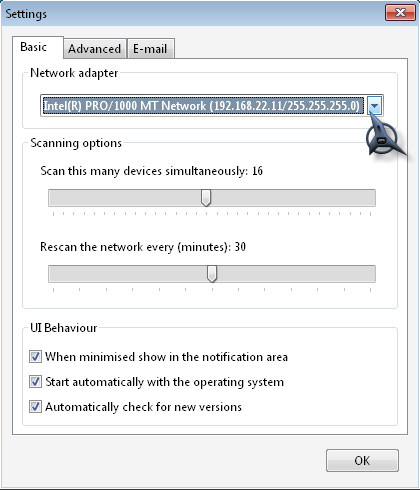Click the OK button
Image resolution: width=420 pixels, height=490 pixels.
pyautogui.click(x=362, y=461)
